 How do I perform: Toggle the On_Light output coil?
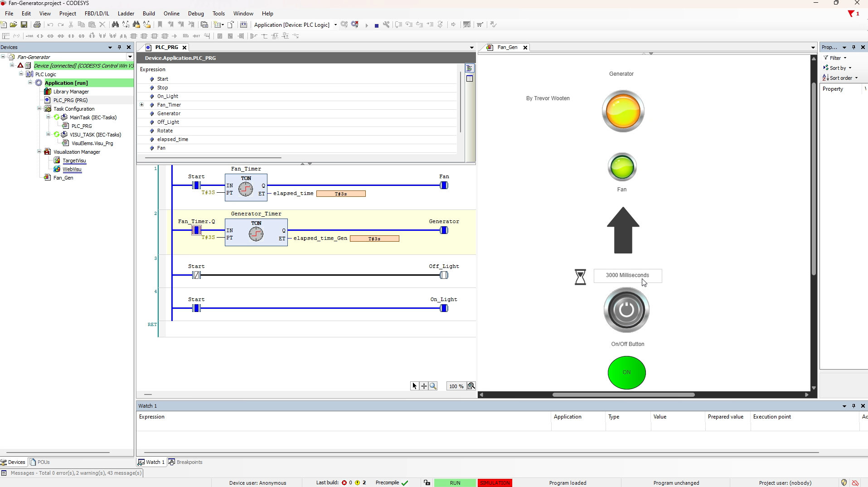(x=444, y=308)
